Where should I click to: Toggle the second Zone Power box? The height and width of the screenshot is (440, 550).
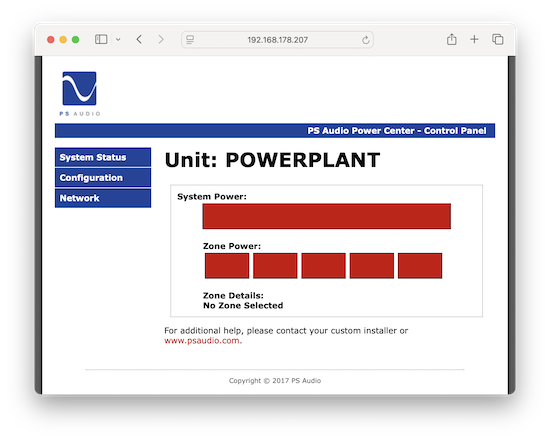click(x=275, y=266)
